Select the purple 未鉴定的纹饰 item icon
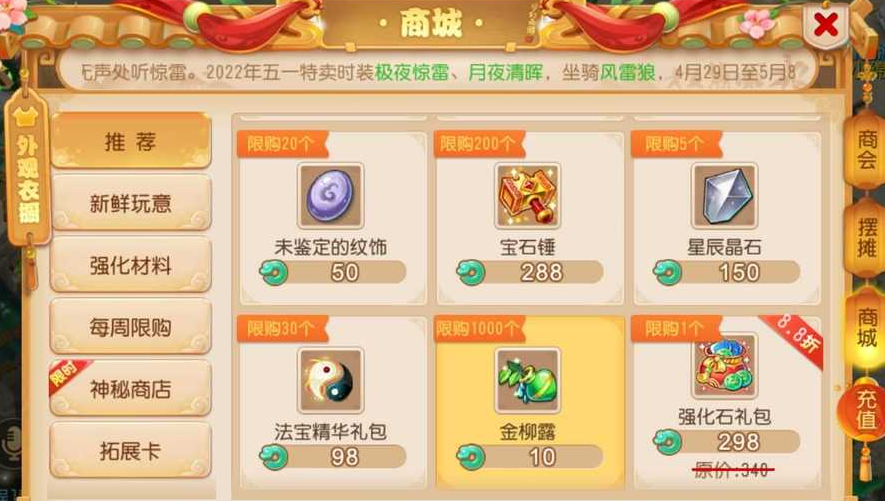Viewport: 885px width, 501px height. [x=331, y=196]
